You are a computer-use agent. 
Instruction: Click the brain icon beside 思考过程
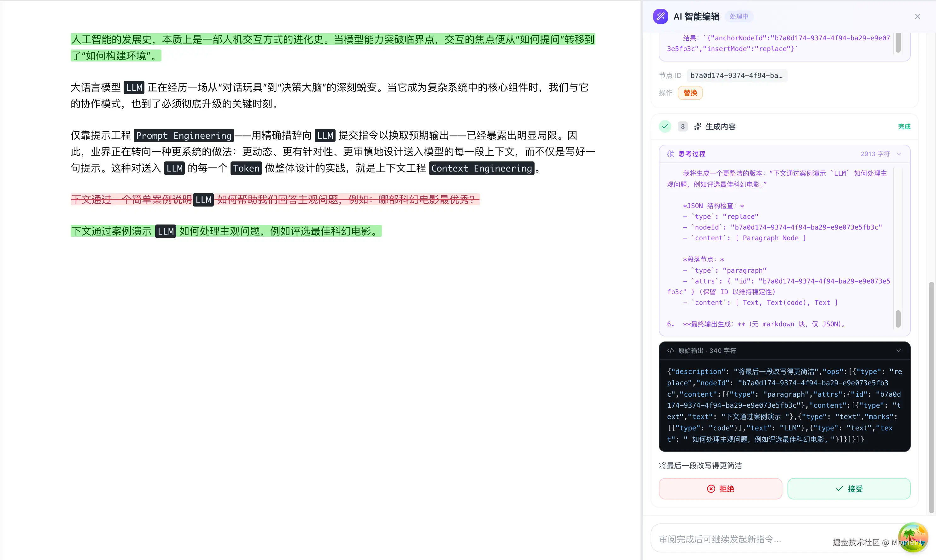click(x=670, y=154)
